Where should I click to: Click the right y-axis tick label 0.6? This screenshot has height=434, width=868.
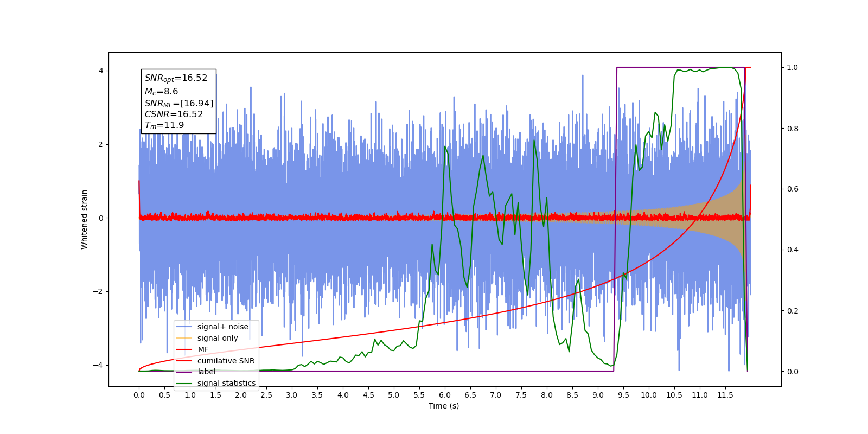pyautogui.click(x=793, y=189)
